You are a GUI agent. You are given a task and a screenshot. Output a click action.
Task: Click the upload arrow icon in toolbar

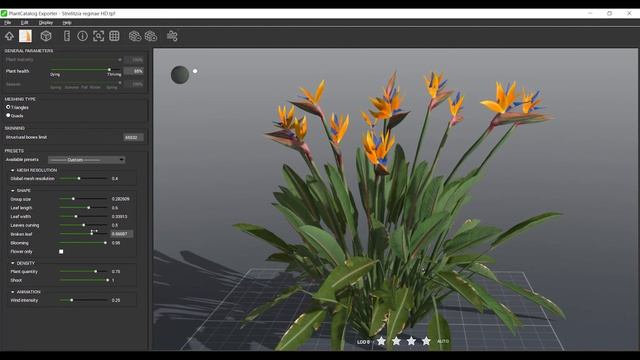pos(9,36)
